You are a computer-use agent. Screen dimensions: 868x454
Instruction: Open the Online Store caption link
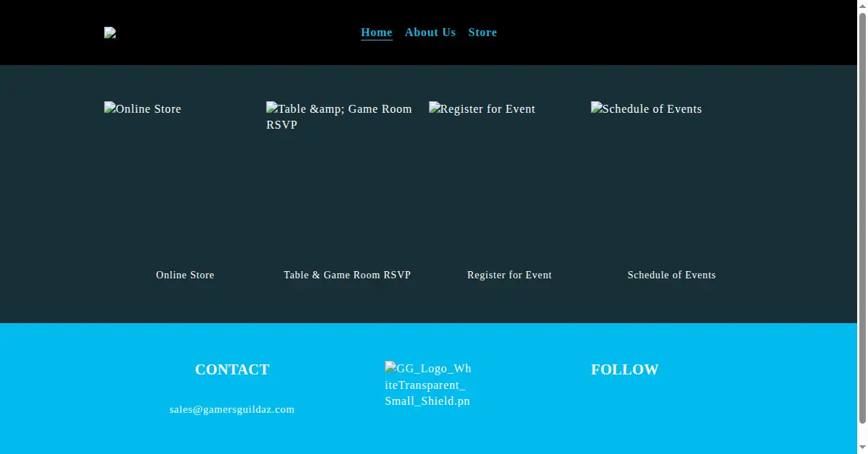[x=185, y=275]
